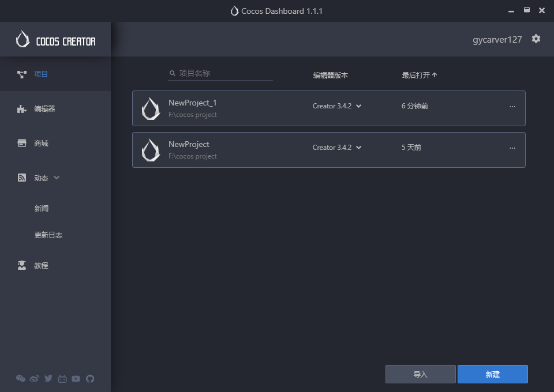This screenshot has height=392, width=554.
Task: Click the 项目 sidebar icon
Action: click(22, 74)
